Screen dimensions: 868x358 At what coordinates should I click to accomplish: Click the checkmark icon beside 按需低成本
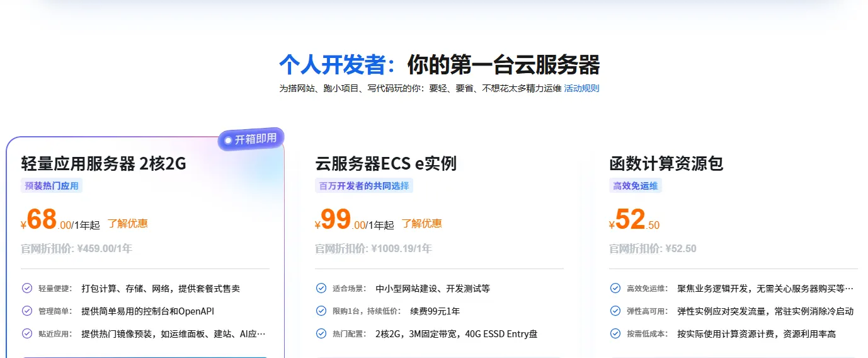pos(615,333)
